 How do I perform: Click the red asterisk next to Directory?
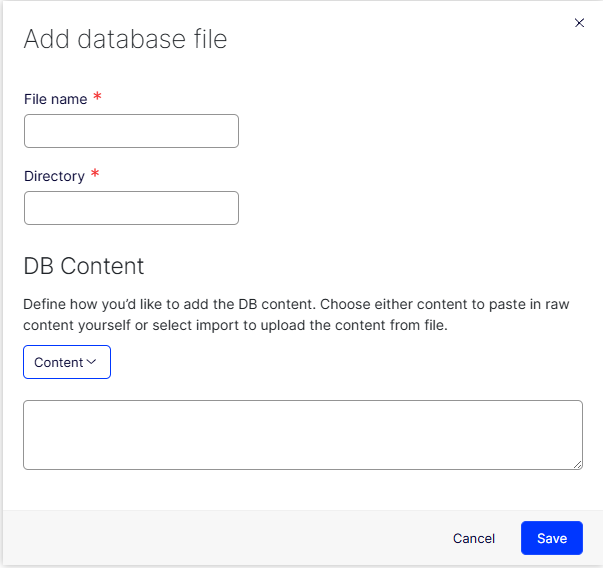click(x=95, y=173)
